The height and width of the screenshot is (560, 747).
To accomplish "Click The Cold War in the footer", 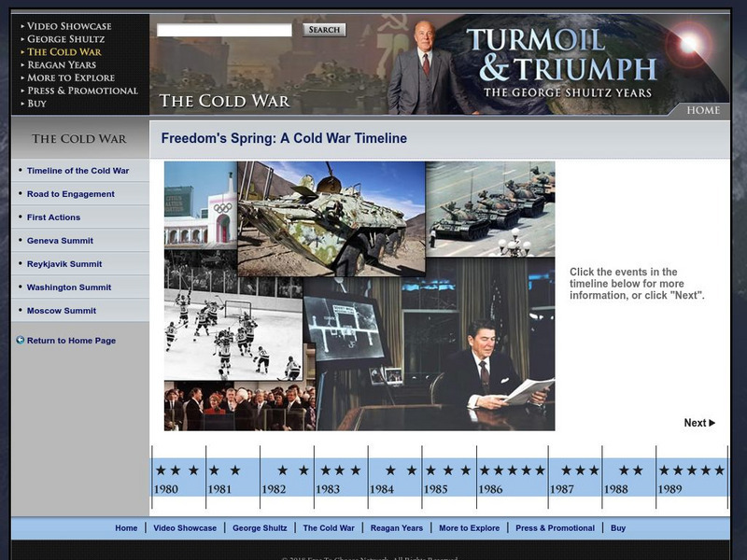I will coord(329,528).
